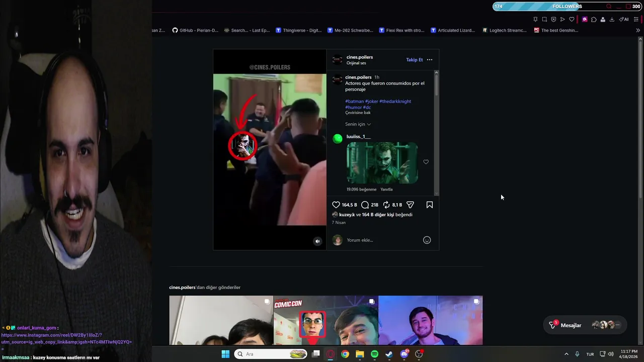Expand the Senin için comment sort dropdown
The height and width of the screenshot is (362, 644).
[358, 124]
